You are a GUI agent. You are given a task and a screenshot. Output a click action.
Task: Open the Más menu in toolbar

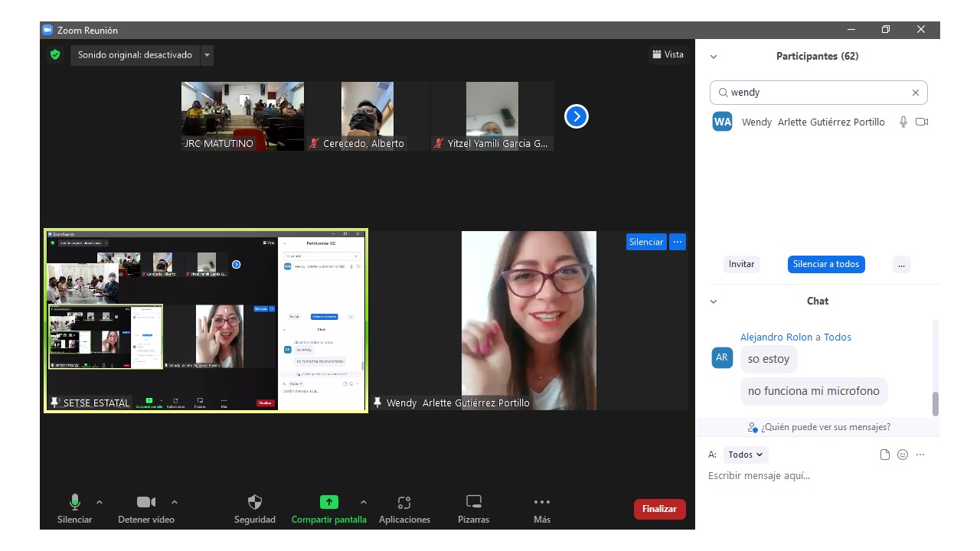542,503
